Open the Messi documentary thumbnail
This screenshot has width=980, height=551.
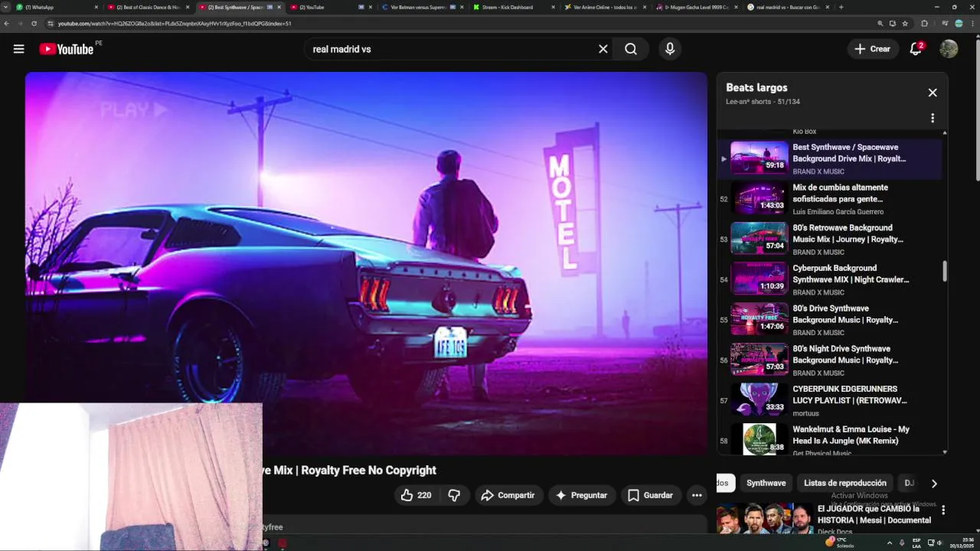point(765,518)
